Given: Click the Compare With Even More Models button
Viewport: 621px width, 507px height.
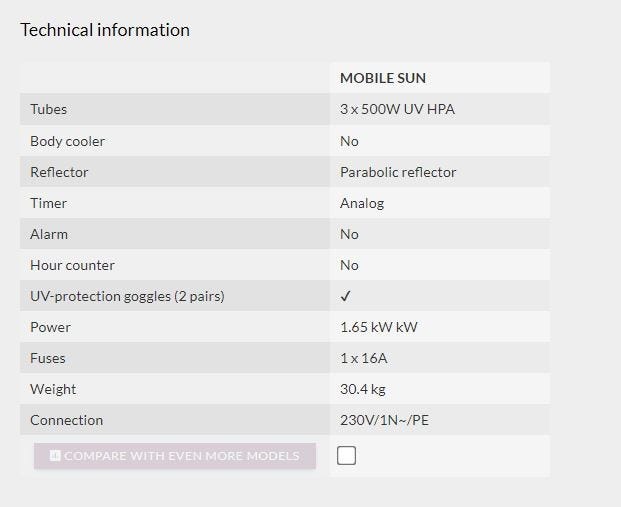Looking at the screenshot, I should coord(175,456).
